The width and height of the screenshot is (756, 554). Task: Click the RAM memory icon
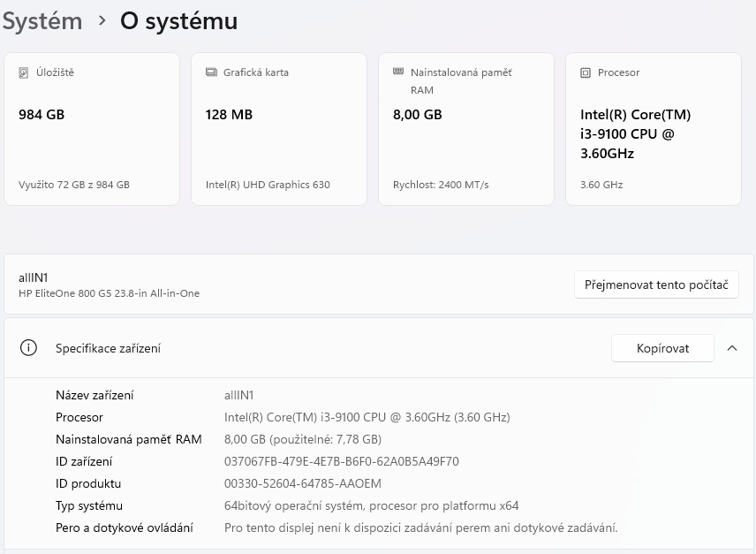398,72
